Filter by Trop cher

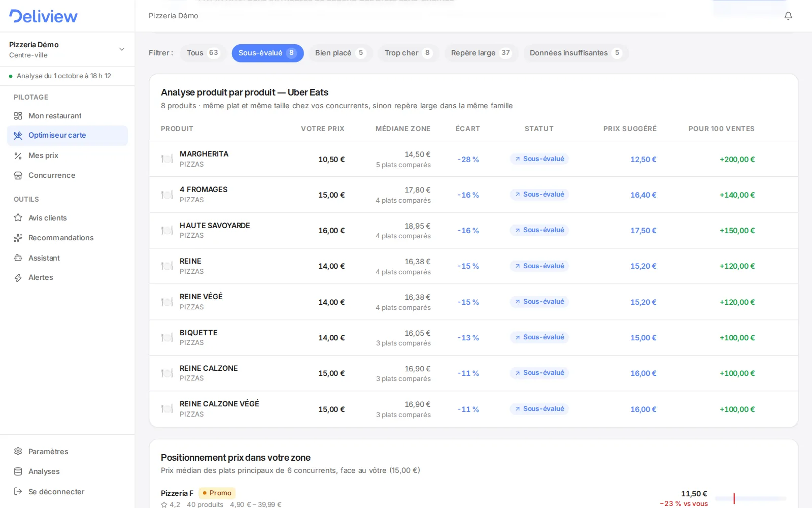tap(409, 53)
